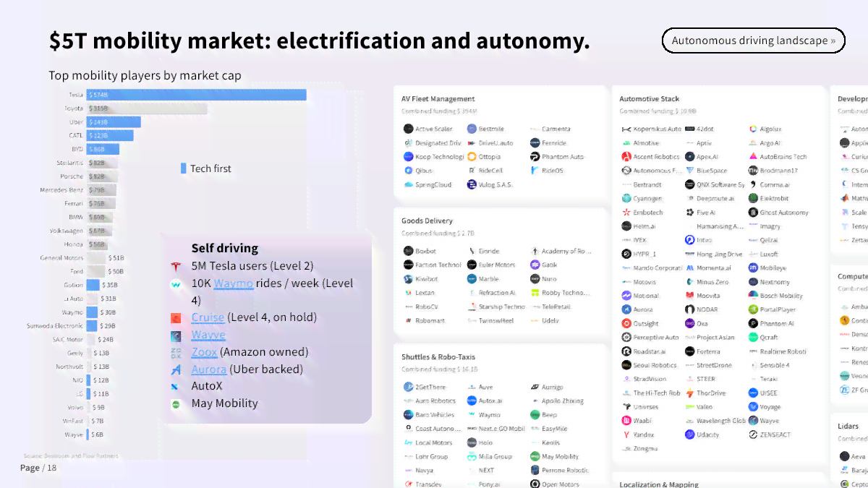Select the Goods Delivery card heading
Image resolution: width=868 pixels, height=488 pixels.
coord(427,221)
